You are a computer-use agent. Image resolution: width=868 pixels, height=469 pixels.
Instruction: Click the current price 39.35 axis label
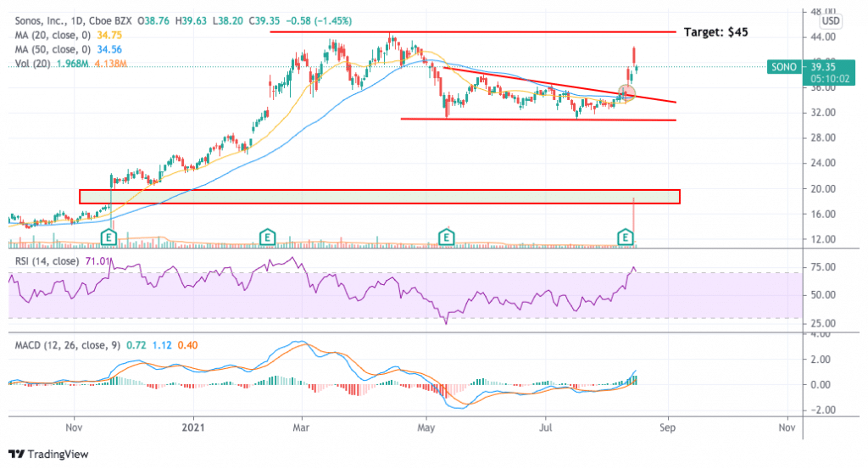[x=822, y=67]
